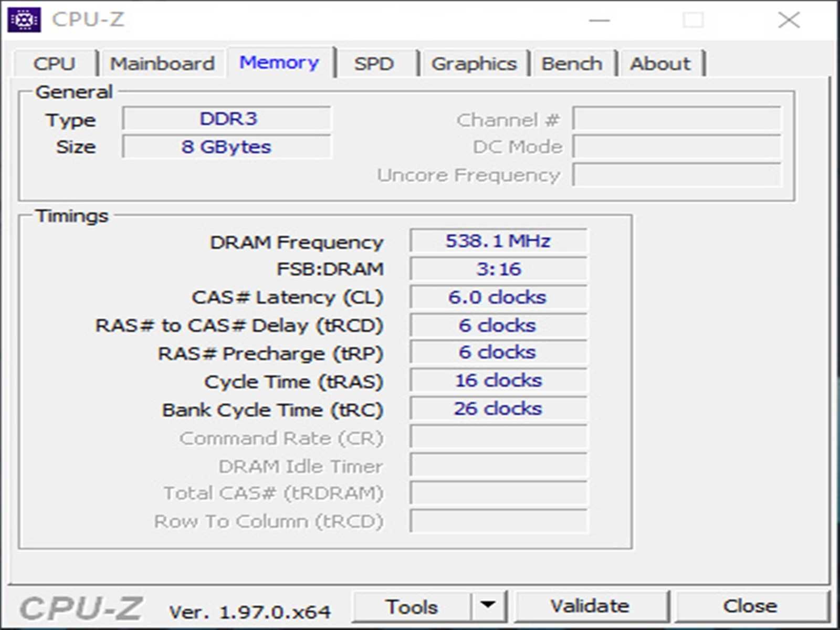Expand the Tools dropdown arrow
This screenshot has height=630, width=840.
coord(488,607)
